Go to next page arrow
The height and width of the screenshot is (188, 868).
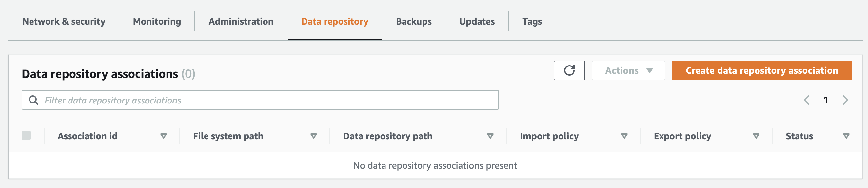pyautogui.click(x=845, y=100)
